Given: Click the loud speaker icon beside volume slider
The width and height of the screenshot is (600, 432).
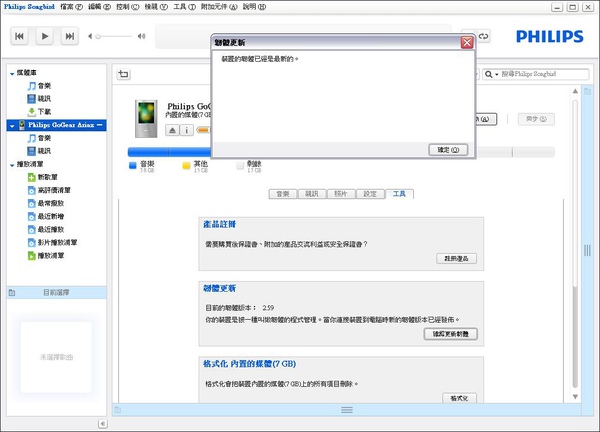Looking at the screenshot, I should [x=142, y=36].
